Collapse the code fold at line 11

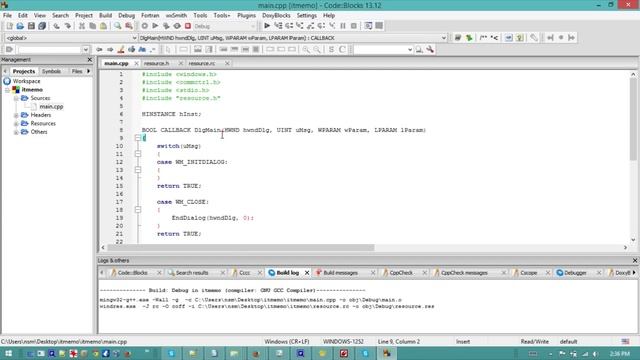[x=138, y=154]
